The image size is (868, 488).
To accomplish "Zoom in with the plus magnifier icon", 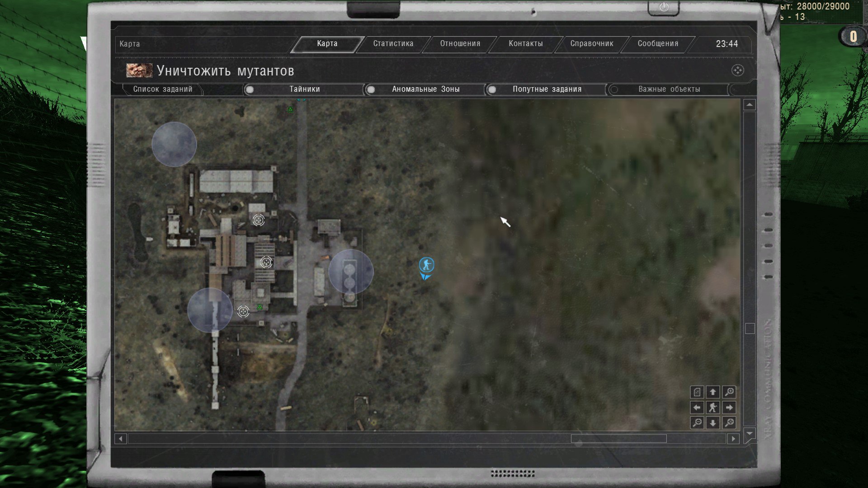I will coord(729,392).
